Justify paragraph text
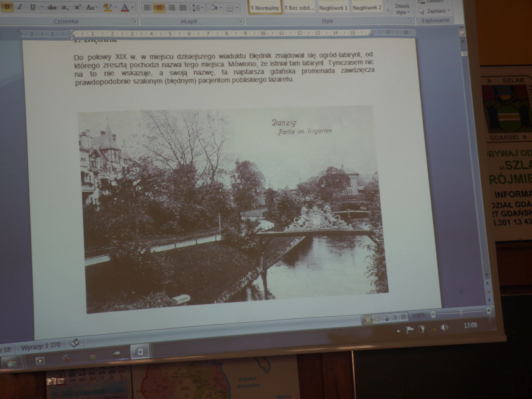 pos(183,7)
